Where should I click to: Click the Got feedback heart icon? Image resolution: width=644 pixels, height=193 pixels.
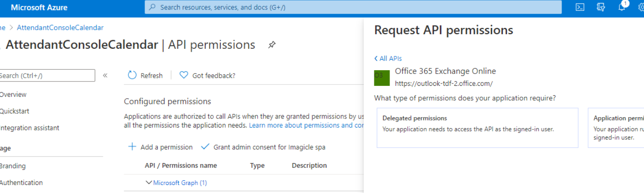pyautogui.click(x=184, y=75)
